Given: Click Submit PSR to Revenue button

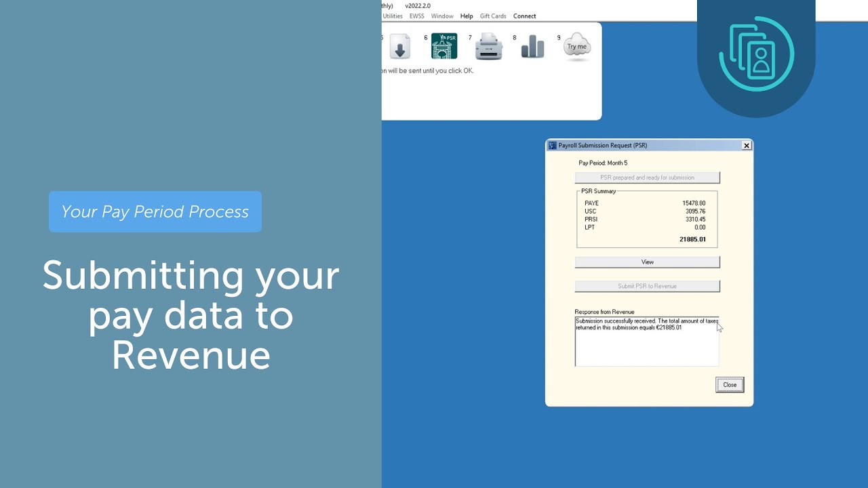Looking at the screenshot, I should pos(648,286).
